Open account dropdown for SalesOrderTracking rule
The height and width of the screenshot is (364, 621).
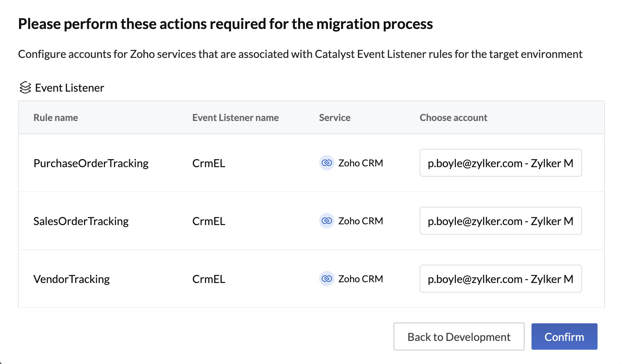coord(500,221)
